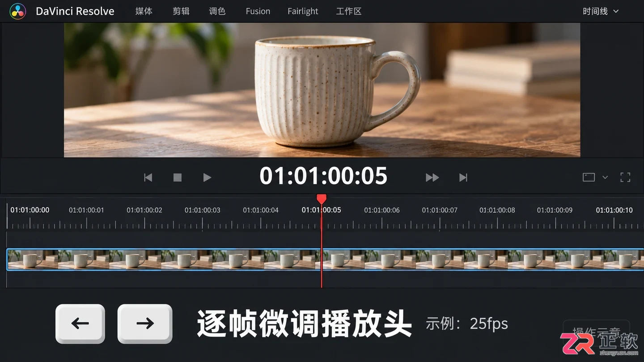Click ruler label 01:01:00:00
This screenshot has width=644, height=362.
pyautogui.click(x=30, y=210)
